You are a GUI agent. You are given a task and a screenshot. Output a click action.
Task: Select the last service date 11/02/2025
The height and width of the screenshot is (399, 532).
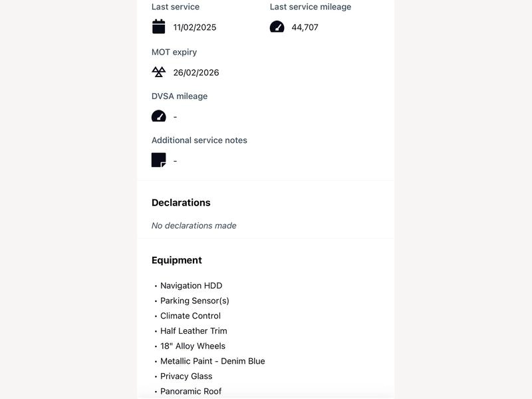pos(194,27)
